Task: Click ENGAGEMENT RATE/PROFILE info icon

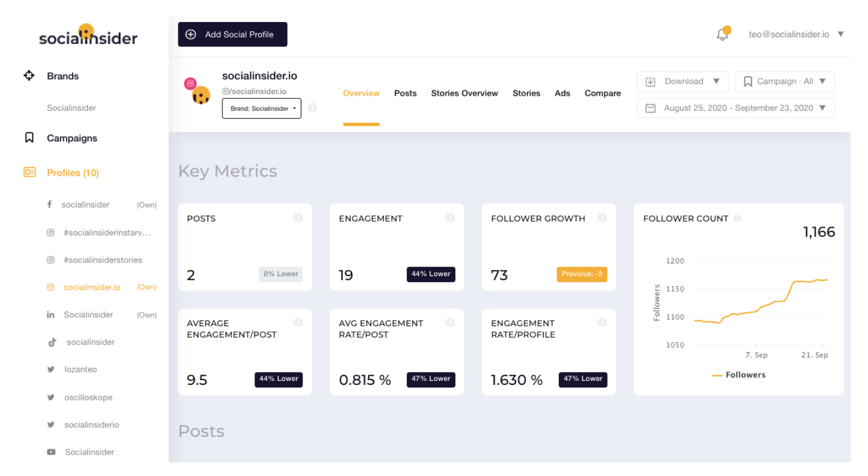Action: pyautogui.click(x=602, y=322)
